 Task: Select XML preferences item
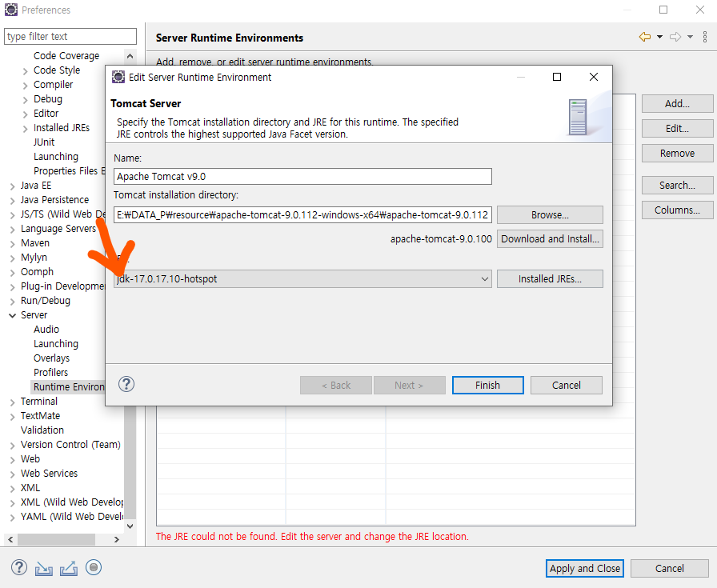(30, 487)
